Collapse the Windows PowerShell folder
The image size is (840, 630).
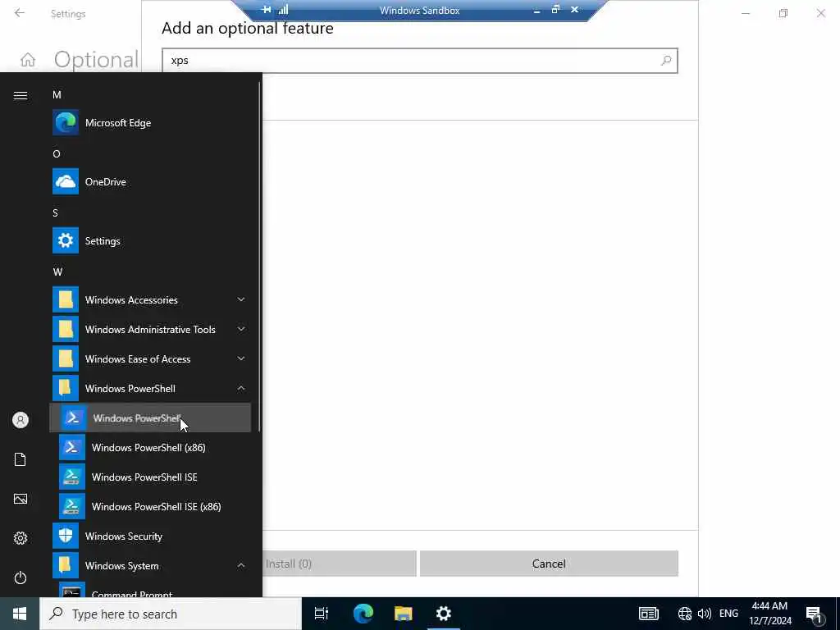(x=150, y=388)
